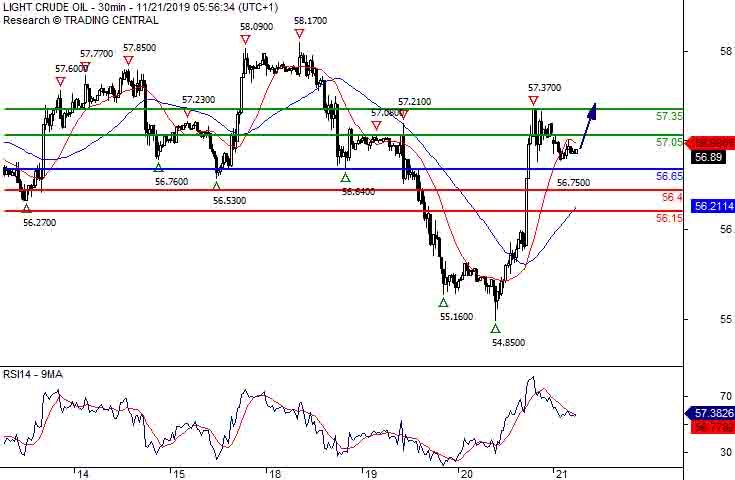Click the green marker above 55.1600 label
Screen dimensions: 735x480
pyautogui.click(x=443, y=302)
